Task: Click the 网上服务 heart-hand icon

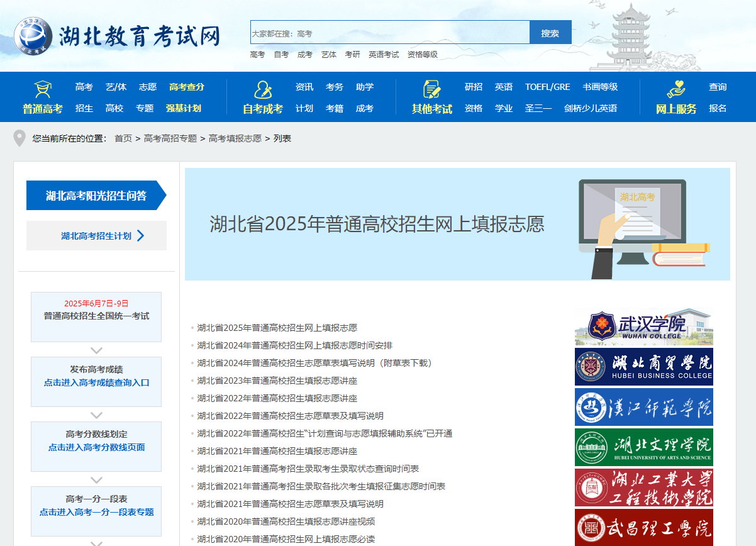Action: [x=676, y=89]
